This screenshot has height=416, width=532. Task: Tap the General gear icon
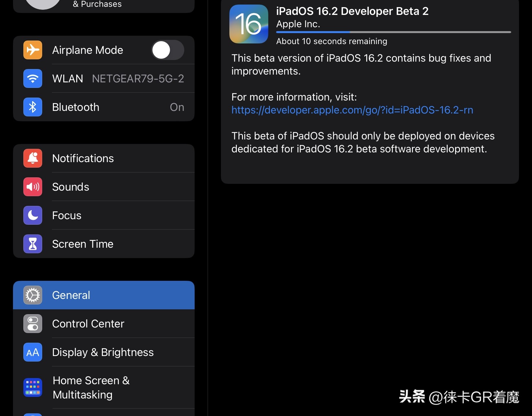[x=33, y=295]
